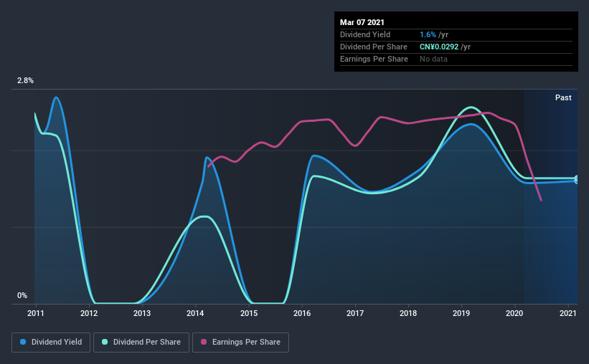
Task: Click the teal Dividend Per Share legend dot
Action: (105, 342)
